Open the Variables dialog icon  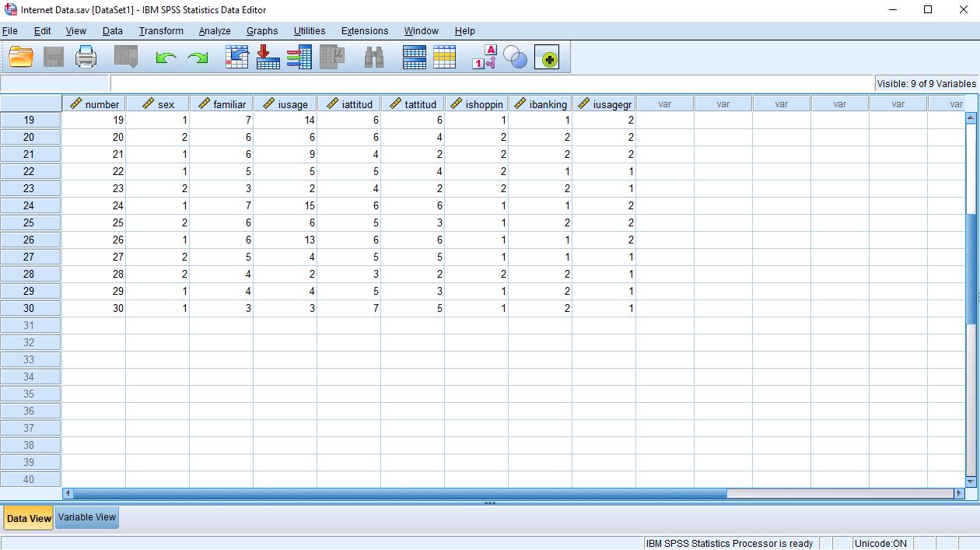click(299, 56)
